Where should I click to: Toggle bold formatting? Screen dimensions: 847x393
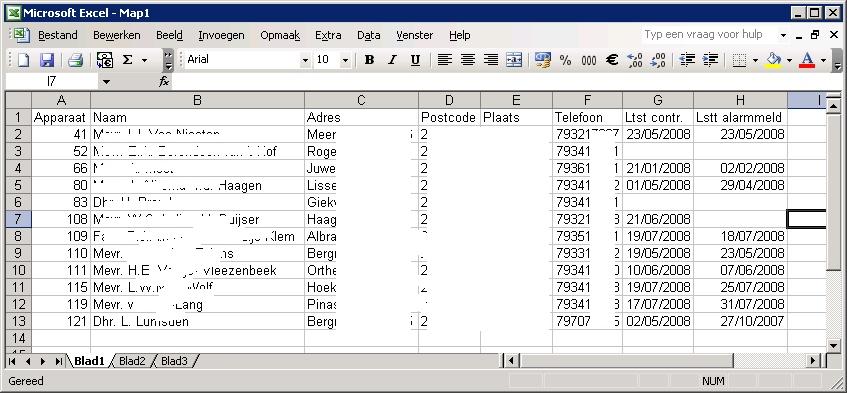(369, 60)
